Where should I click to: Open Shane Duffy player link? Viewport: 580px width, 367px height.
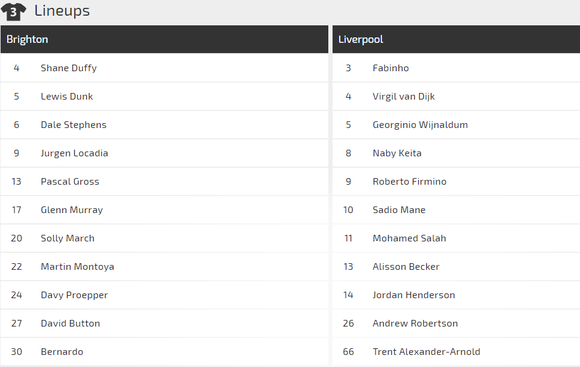click(69, 68)
